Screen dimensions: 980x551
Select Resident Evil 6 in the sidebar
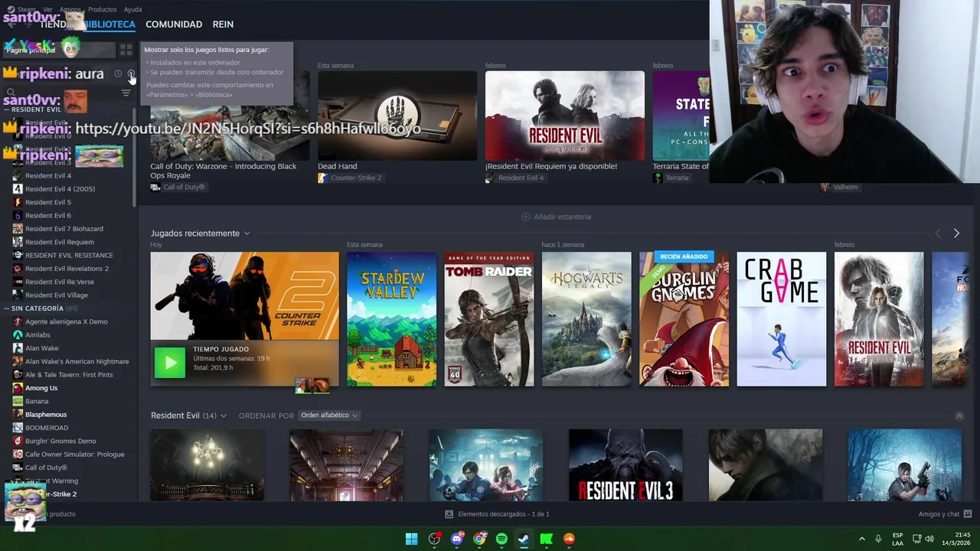(48, 215)
